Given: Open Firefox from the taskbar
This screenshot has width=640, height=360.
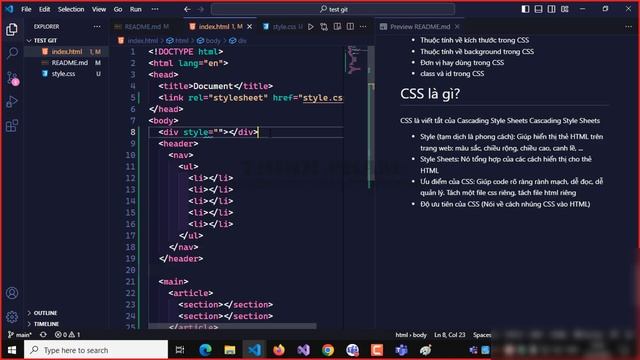Looking at the screenshot, I should coord(279,350).
